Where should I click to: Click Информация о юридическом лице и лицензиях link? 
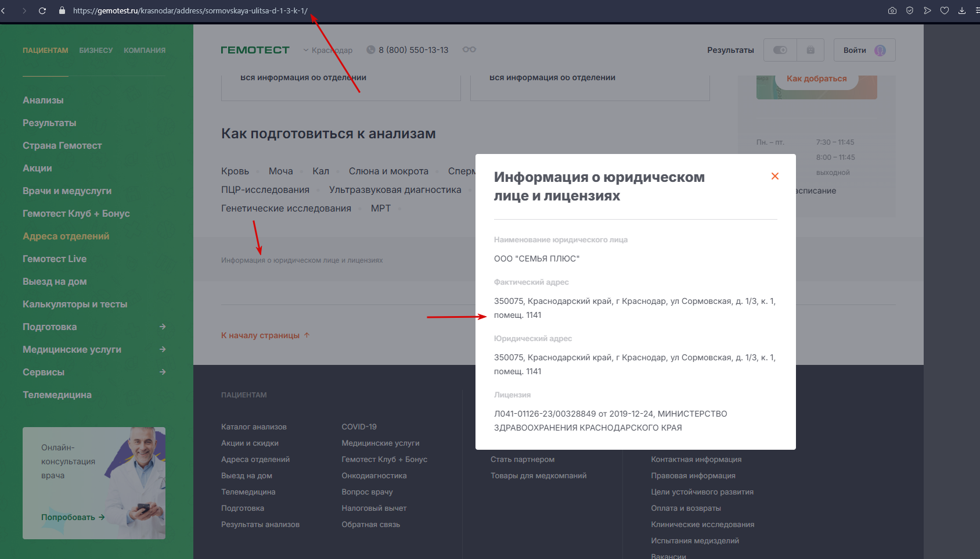tap(302, 260)
